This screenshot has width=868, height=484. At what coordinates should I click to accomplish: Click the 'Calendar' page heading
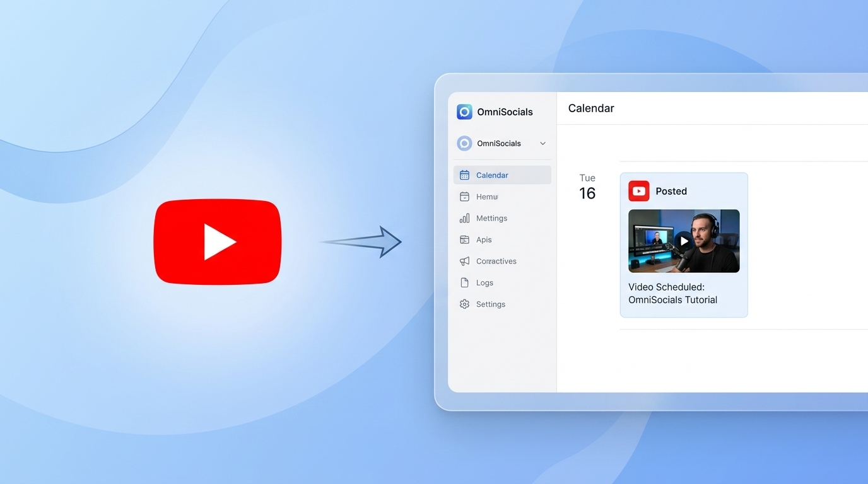591,108
